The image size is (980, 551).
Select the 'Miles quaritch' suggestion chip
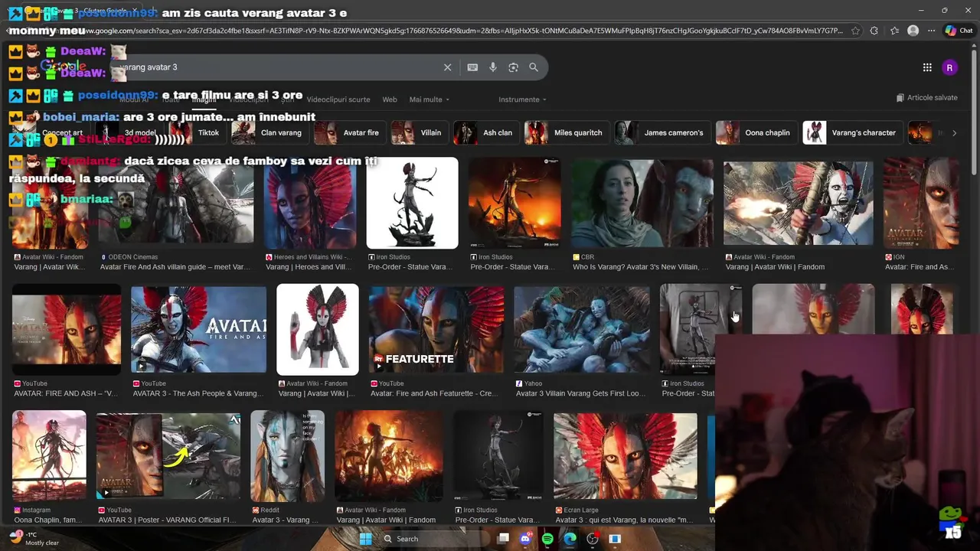coord(566,132)
